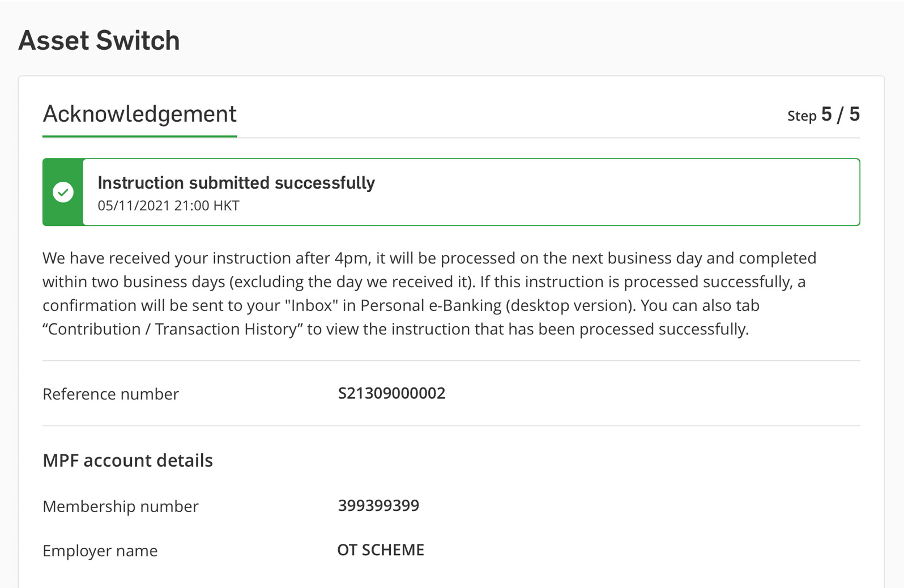Click the MPF account details heading
This screenshot has width=904, height=588.
[x=127, y=460]
